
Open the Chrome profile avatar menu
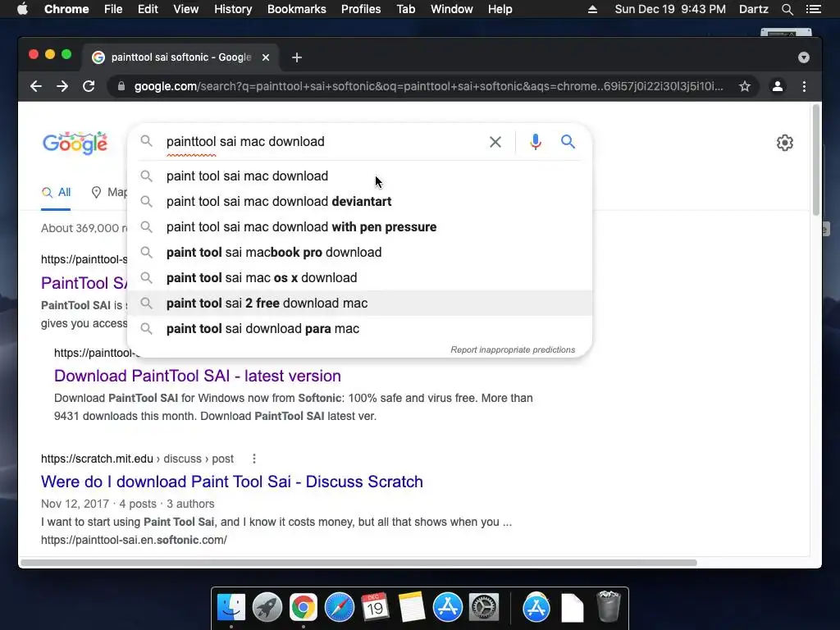pyautogui.click(x=778, y=86)
